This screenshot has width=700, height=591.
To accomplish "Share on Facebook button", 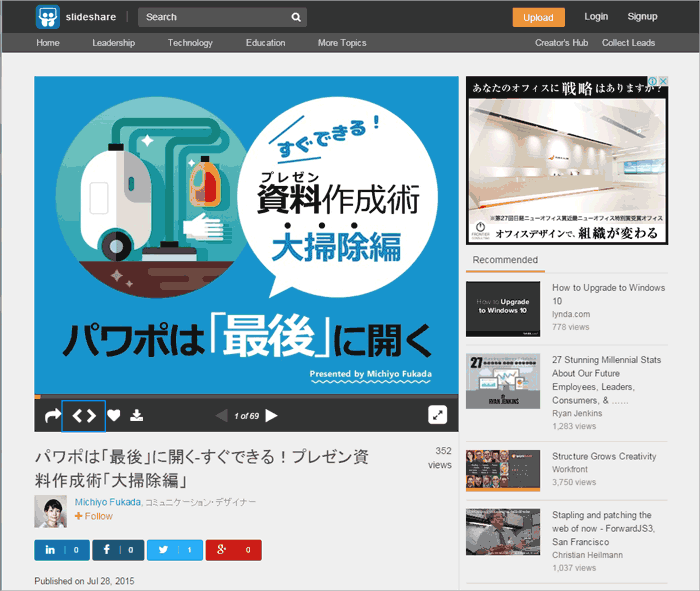I will tap(118, 550).
